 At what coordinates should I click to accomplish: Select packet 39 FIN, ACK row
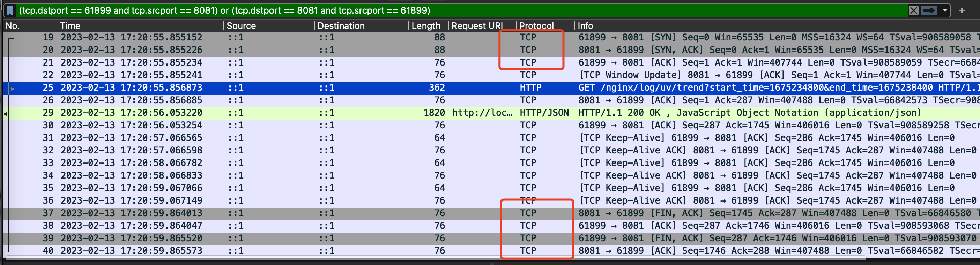[x=491, y=238]
